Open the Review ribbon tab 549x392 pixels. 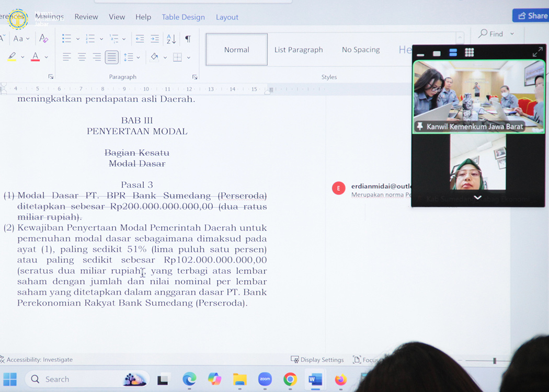tap(86, 17)
